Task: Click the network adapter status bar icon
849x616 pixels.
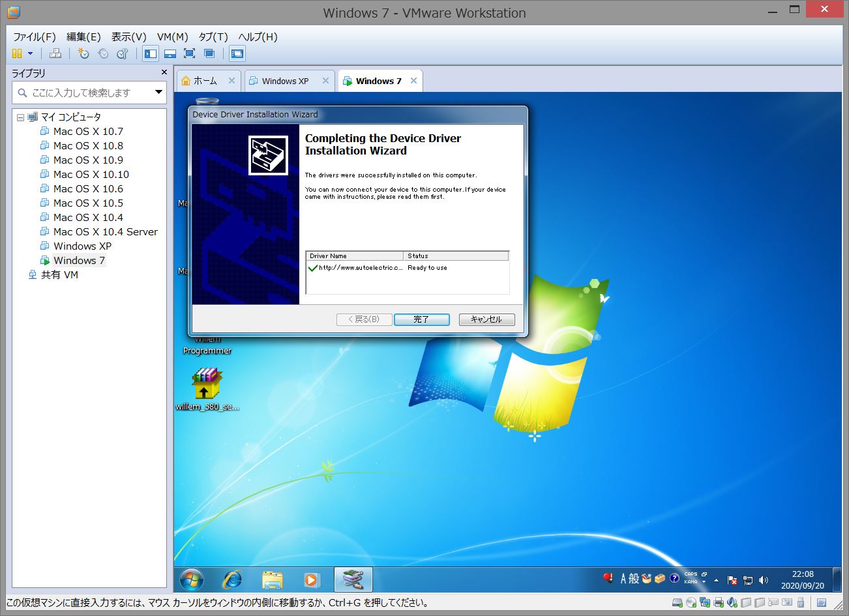Action: point(704,602)
